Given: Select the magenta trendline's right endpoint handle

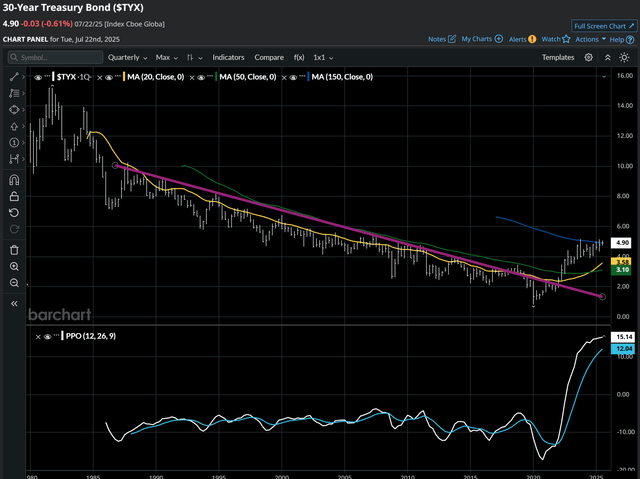Looking at the screenshot, I should click(x=602, y=297).
